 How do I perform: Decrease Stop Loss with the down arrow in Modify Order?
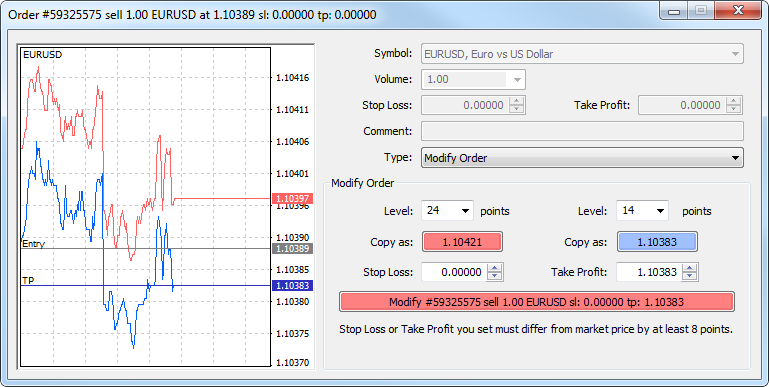[x=495, y=277]
